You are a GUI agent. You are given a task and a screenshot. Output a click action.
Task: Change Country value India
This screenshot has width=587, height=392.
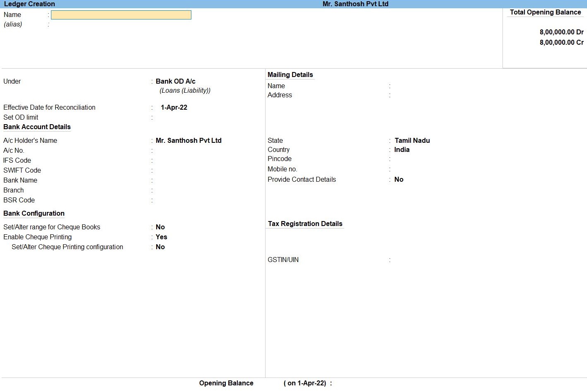(401, 149)
